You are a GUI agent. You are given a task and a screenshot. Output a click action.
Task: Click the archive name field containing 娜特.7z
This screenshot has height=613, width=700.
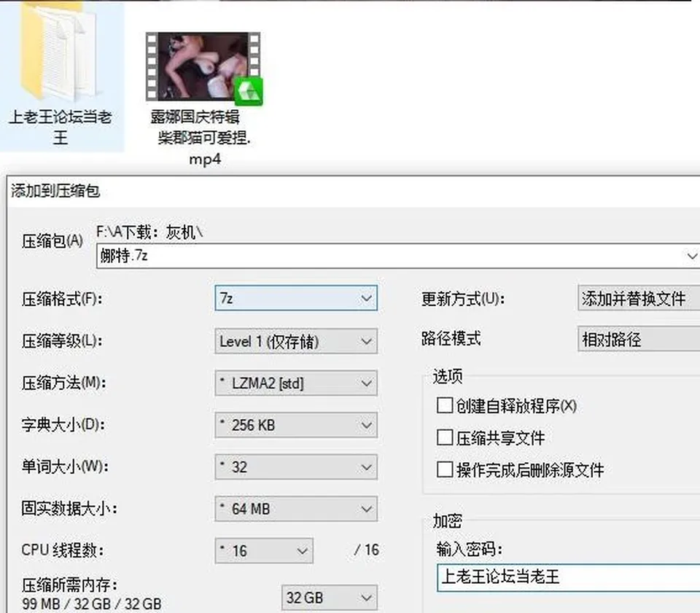(398, 256)
